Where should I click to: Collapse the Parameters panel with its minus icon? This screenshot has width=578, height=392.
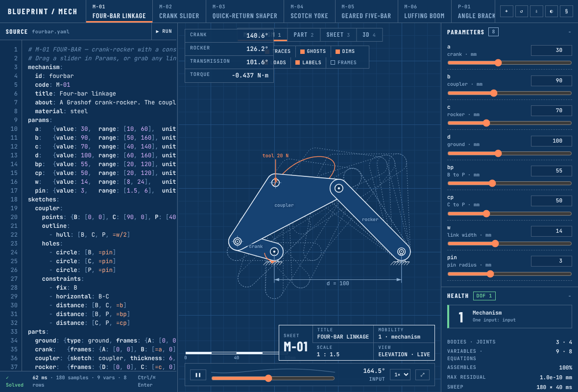(570, 32)
